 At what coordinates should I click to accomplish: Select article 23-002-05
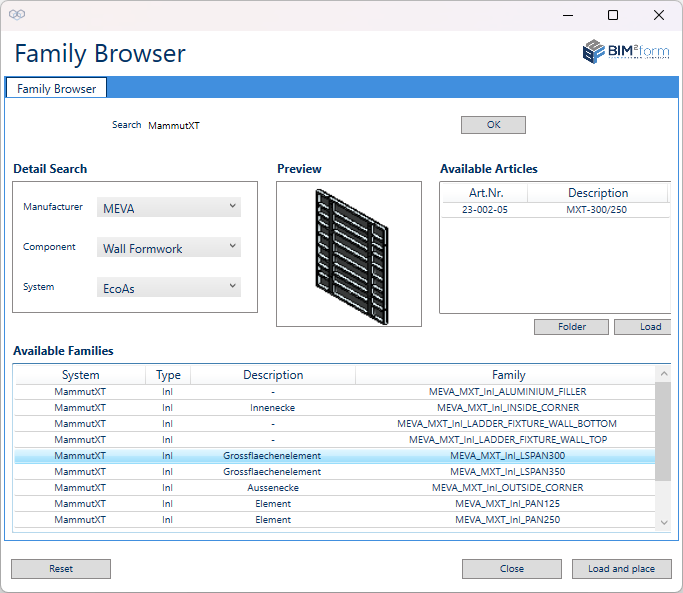pos(556,210)
